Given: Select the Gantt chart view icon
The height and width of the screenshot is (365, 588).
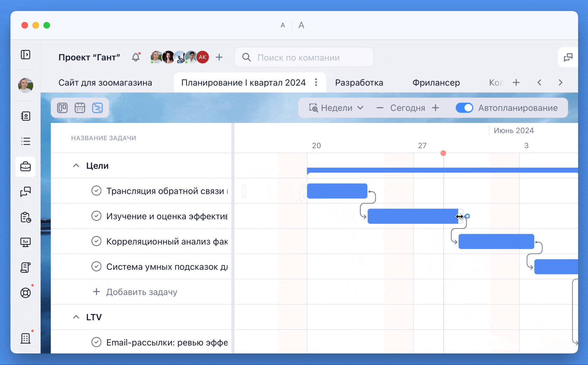Looking at the screenshot, I should click(x=97, y=108).
